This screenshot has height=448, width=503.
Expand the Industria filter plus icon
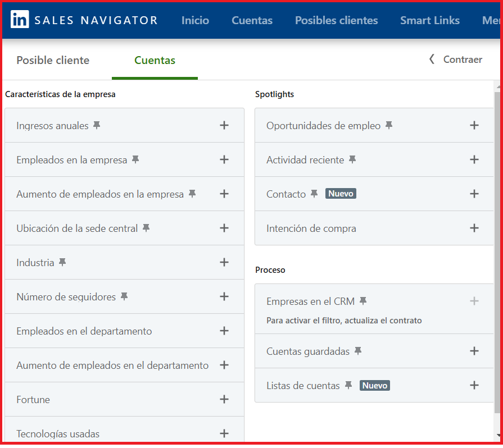[x=224, y=262]
